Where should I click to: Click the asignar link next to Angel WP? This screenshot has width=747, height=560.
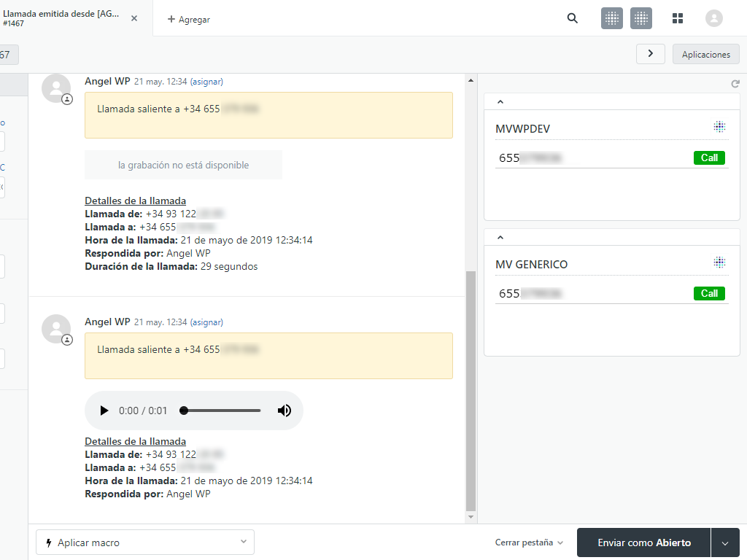(x=206, y=81)
